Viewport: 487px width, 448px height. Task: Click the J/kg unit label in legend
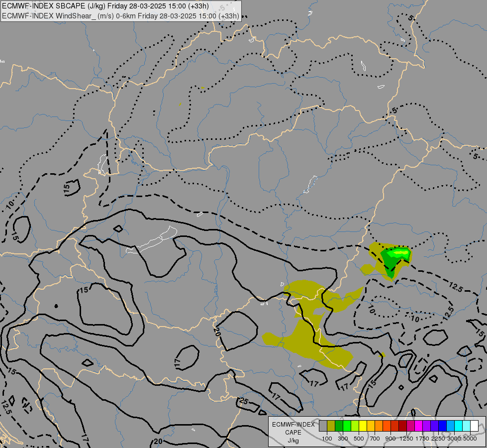[x=293, y=441]
